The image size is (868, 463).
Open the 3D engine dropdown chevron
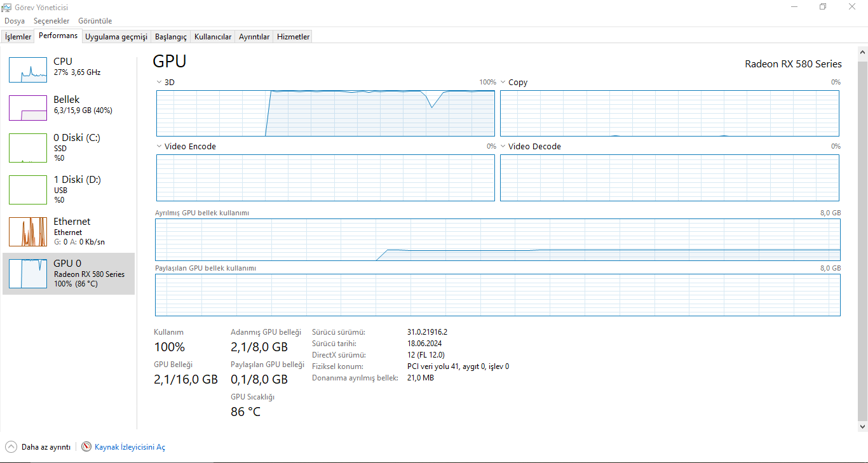pyautogui.click(x=159, y=83)
